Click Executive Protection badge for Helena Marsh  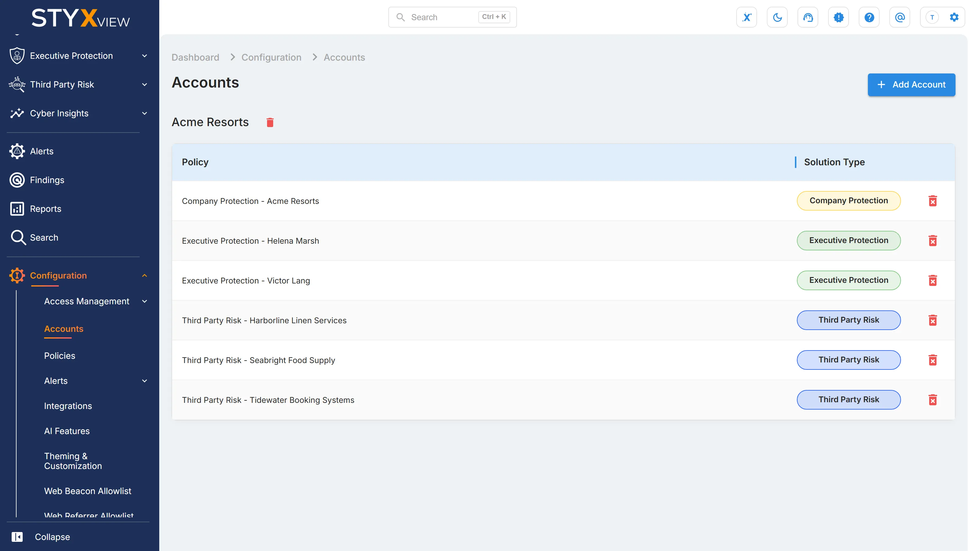pos(848,240)
